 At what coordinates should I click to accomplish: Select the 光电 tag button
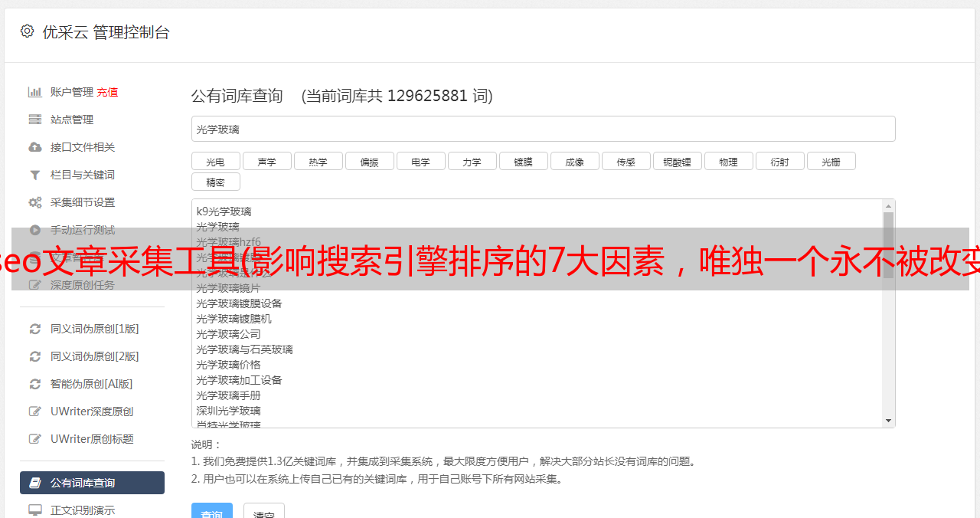(x=215, y=161)
